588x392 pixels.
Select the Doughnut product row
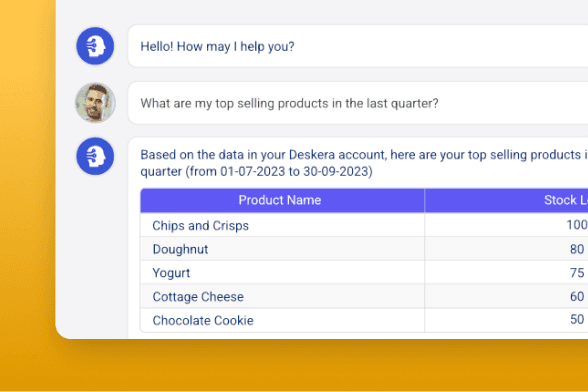(x=364, y=249)
